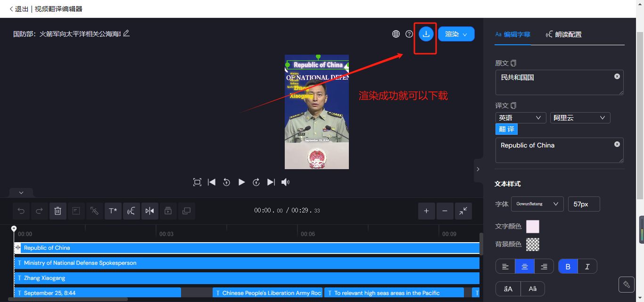Click the redo icon in timeline toolbar
The height and width of the screenshot is (302, 644).
[40, 211]
